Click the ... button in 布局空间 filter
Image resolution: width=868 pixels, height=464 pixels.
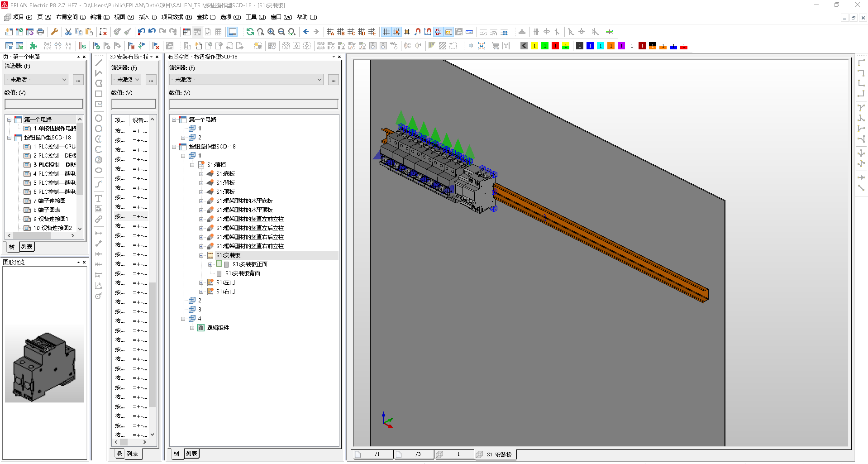point(334,80)
